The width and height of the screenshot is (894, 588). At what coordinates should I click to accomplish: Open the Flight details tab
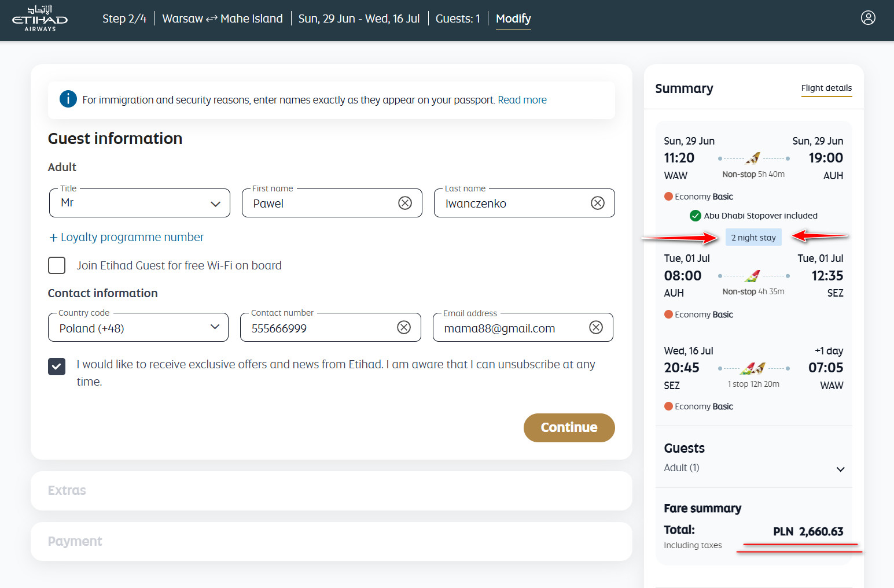coord(826,88)
